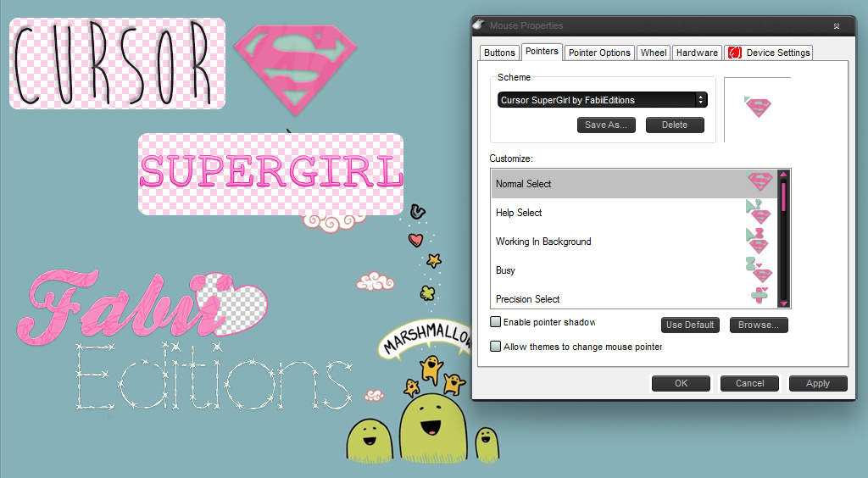Switch to the Wheel tab
The image size is (868, 478).
tap(654, 53)
